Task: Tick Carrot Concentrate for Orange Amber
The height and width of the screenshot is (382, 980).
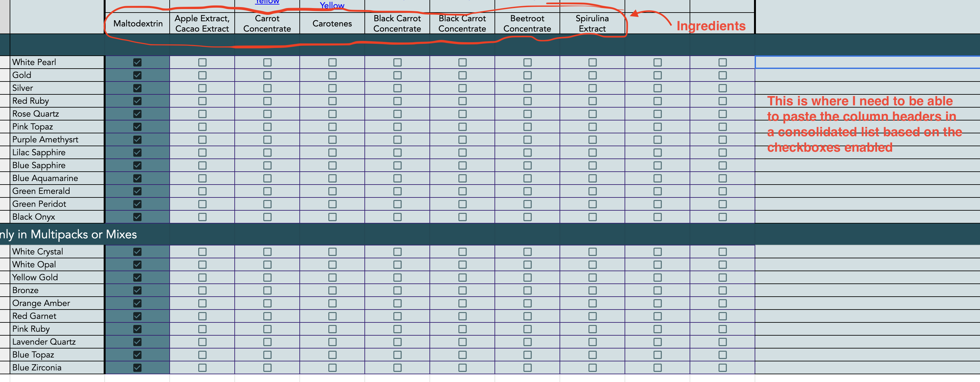Action: click(x=268, y=303)
